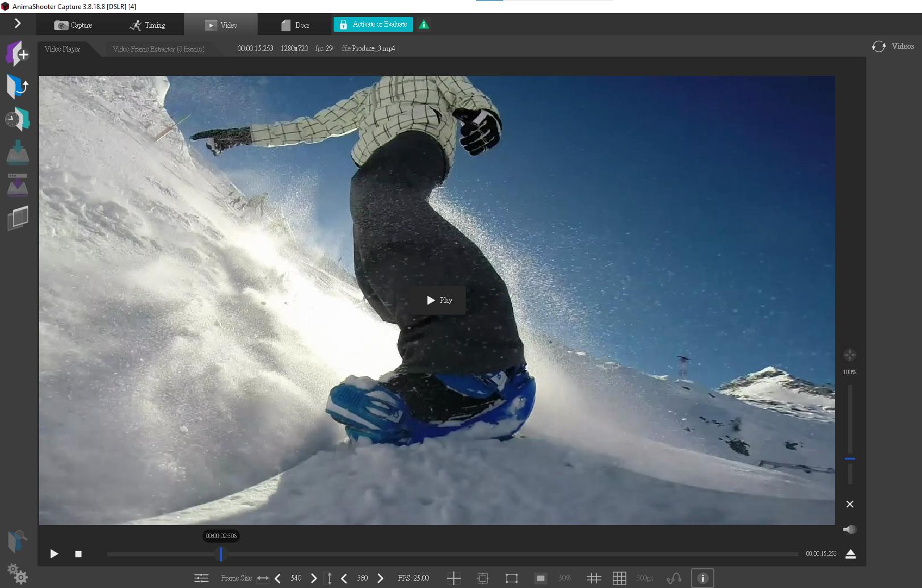Image resolution: width=922 pixels, height=588 pixels.
Task: Increase frame width 540 with right chevron
Action: click(314, 578)
